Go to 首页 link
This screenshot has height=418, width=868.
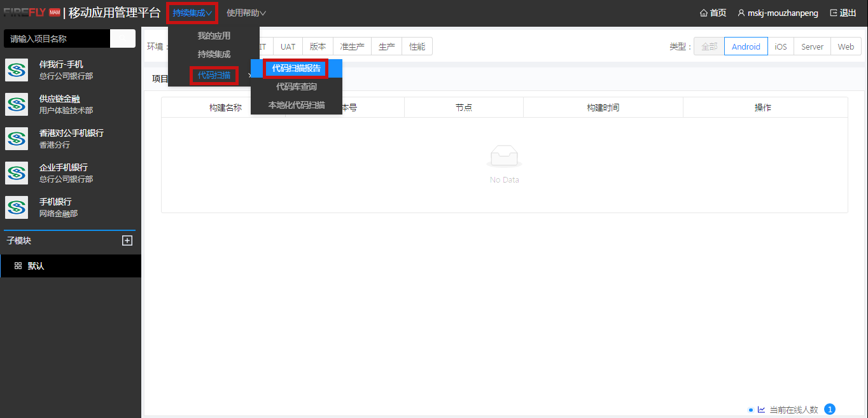click(718, 13)
